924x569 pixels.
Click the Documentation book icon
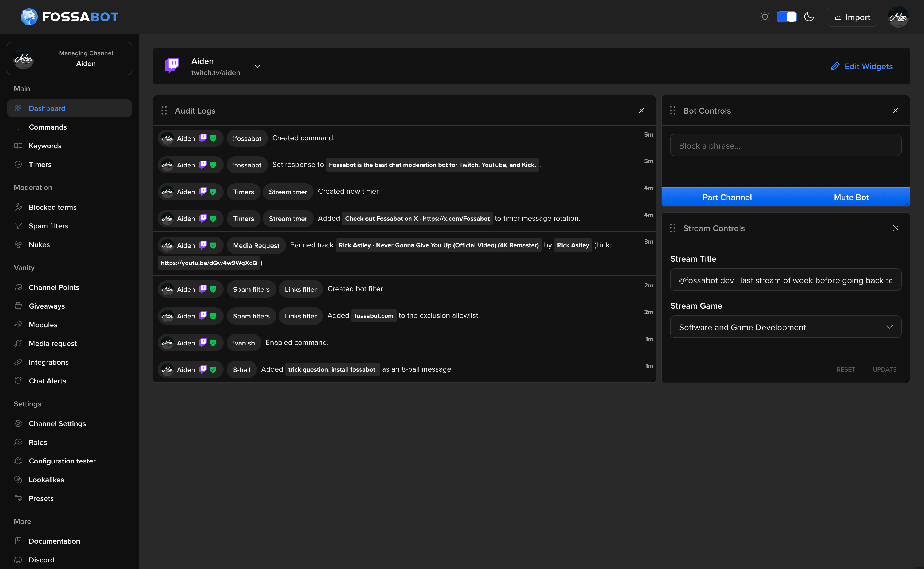[x=18, y=541]
